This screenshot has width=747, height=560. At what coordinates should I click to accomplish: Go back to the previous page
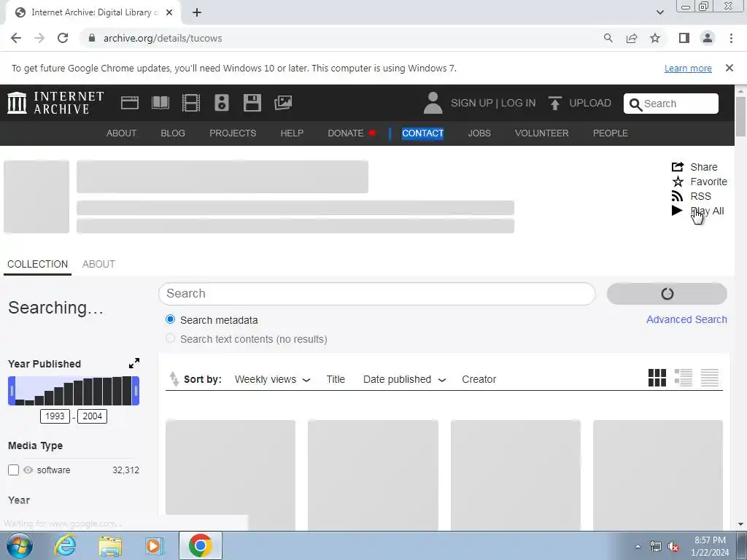(16, 38)
